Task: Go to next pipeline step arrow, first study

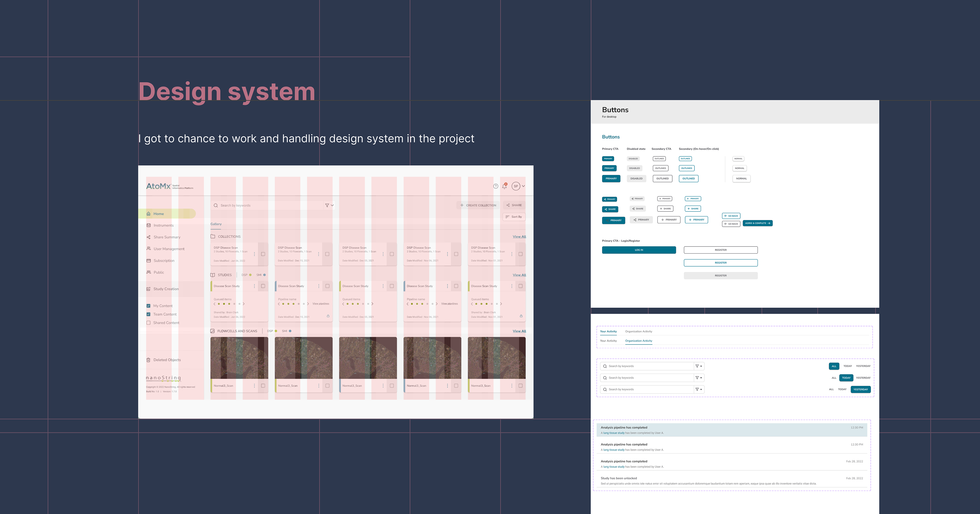Action: (244, 304)
